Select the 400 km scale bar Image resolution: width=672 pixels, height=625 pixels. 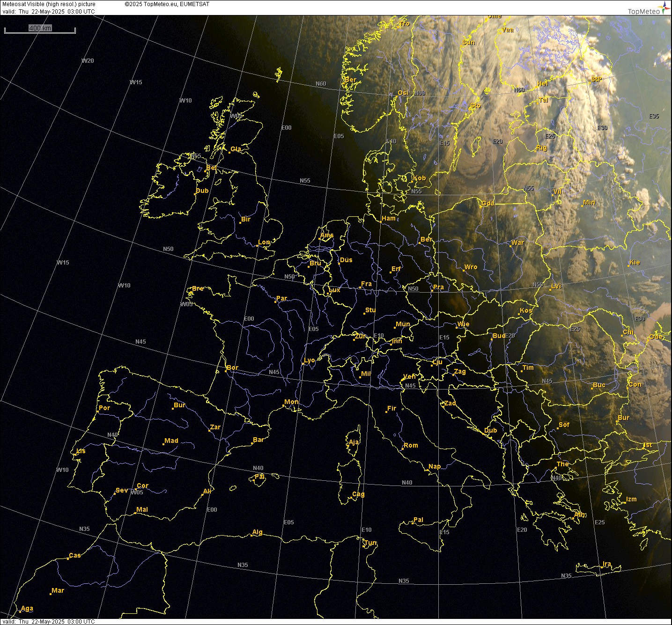pyautogui.click(x=40, y=29)
